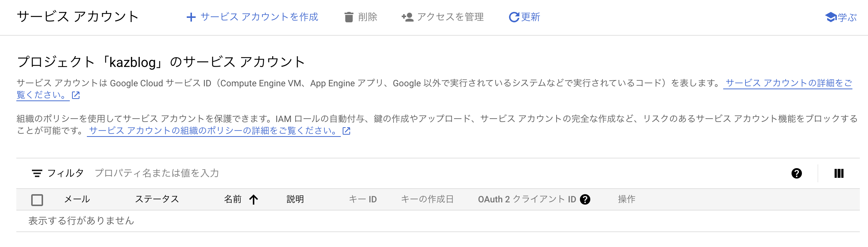
Task: Toggle the select-all checkbox in table header
Action: tap(37, 200)
